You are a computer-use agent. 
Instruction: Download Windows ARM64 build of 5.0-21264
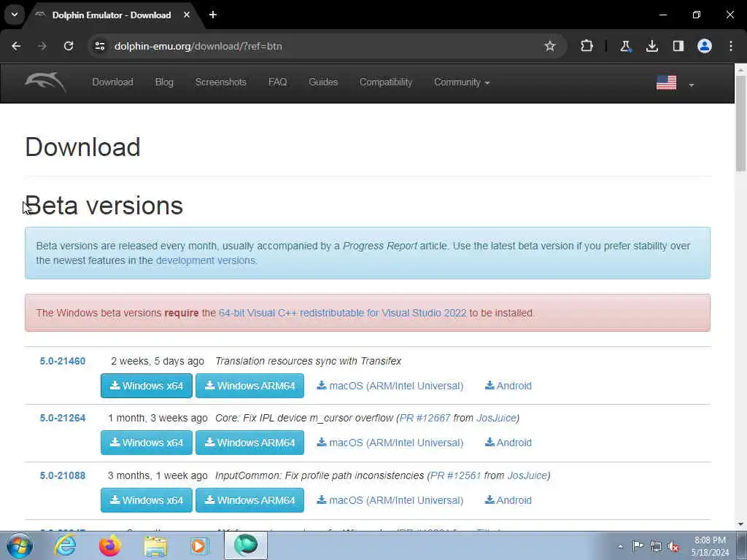249,443
